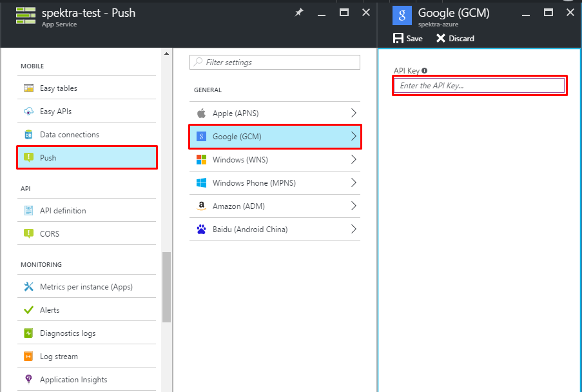Click the 'spektra-azure' subtitle text
The width and height of the screenshot is (582, 392).
(x=438, y=24)
